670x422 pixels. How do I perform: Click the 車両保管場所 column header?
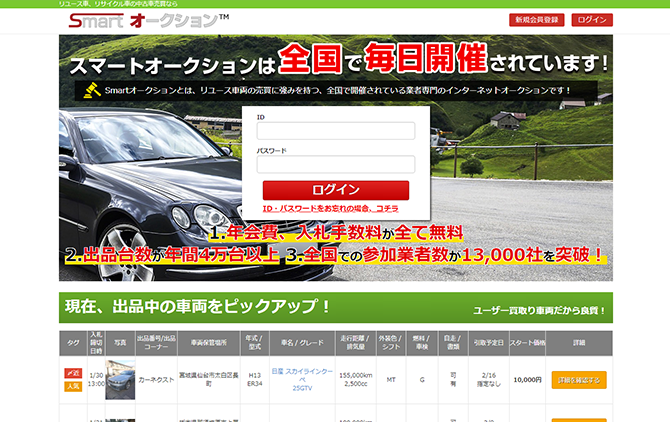click(209, 343)
